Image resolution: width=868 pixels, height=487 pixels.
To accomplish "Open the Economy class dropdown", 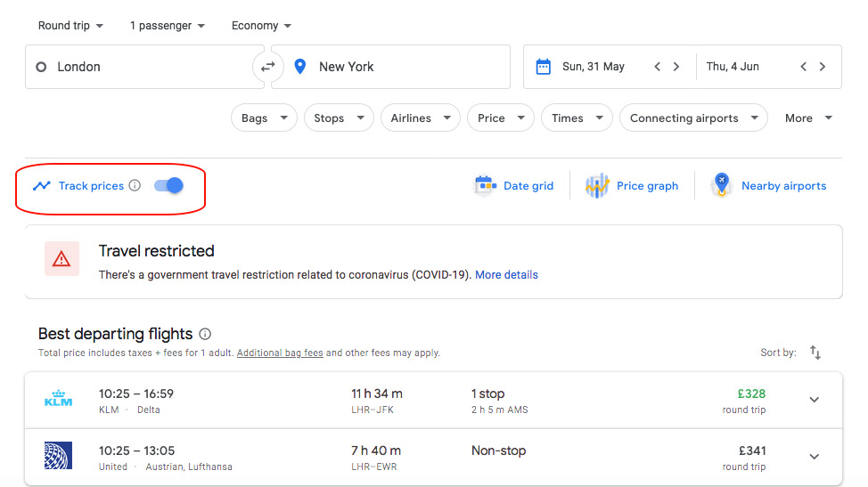I will (261, 26).
